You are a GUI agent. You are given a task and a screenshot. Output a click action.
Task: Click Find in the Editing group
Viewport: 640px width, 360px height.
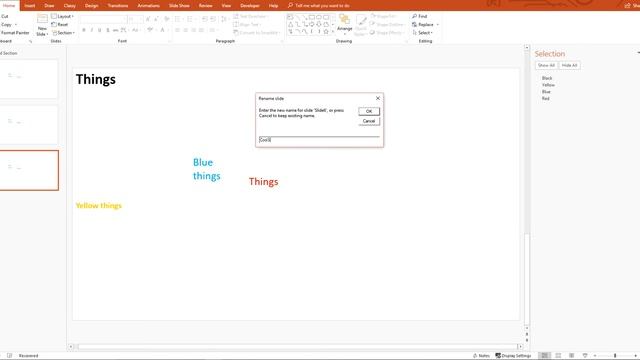[420, 16]
